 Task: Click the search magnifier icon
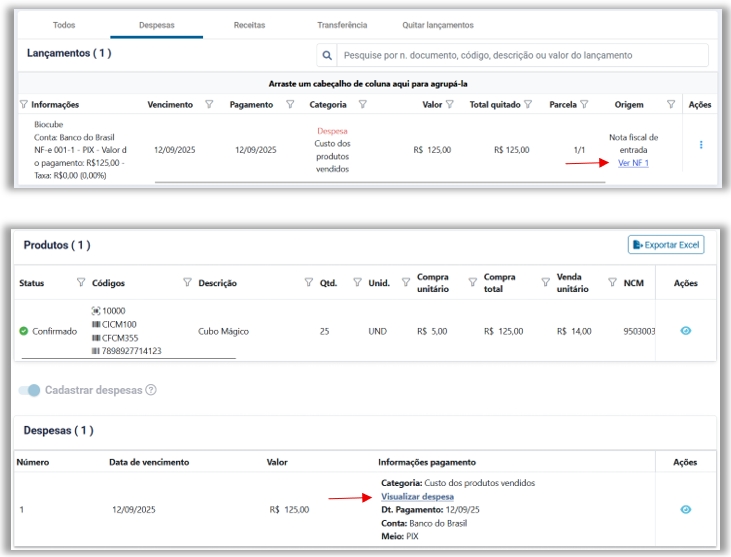click(x=326, y=55)
